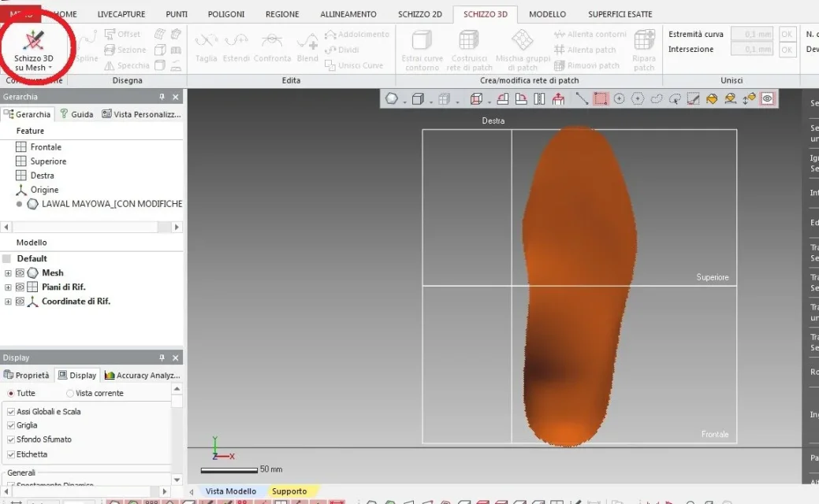Expand the Piani di Rif. node

(x=8, y=287)
